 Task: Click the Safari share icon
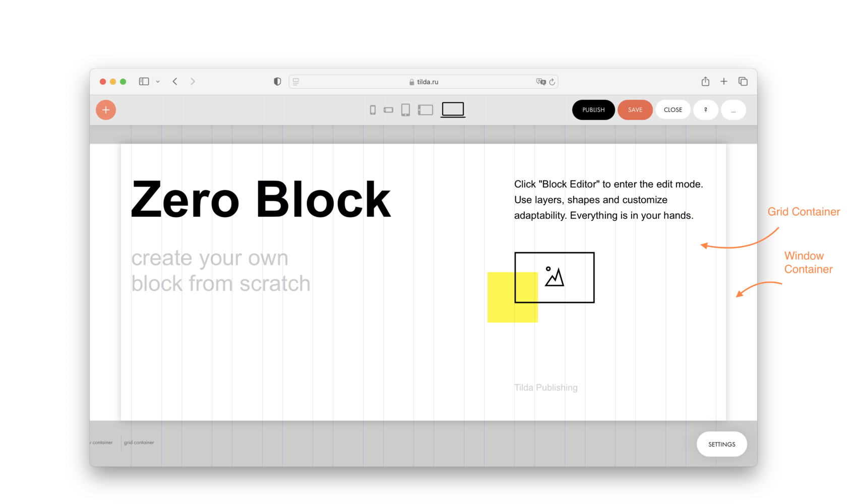705,81
